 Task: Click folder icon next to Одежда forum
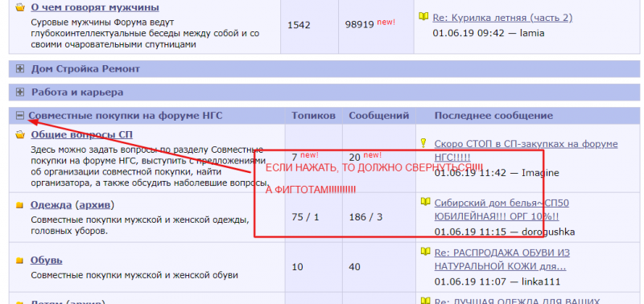click(x=19, y=206)
